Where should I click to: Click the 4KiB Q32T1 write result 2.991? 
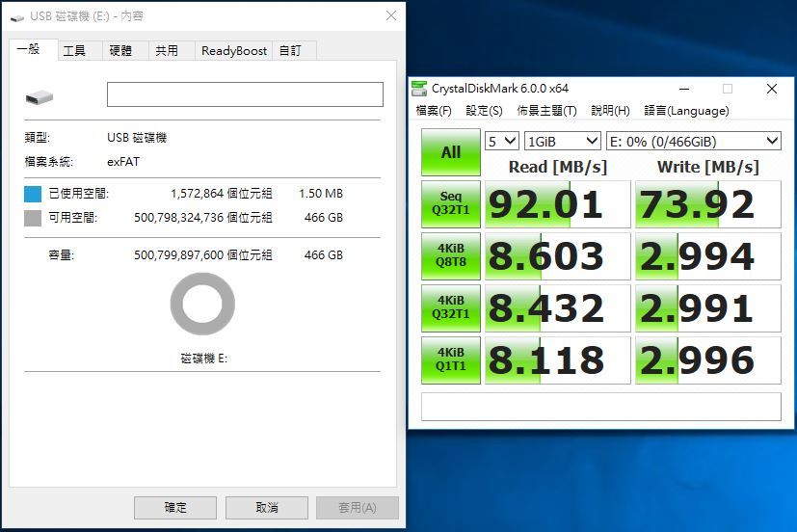pos(708,307)
